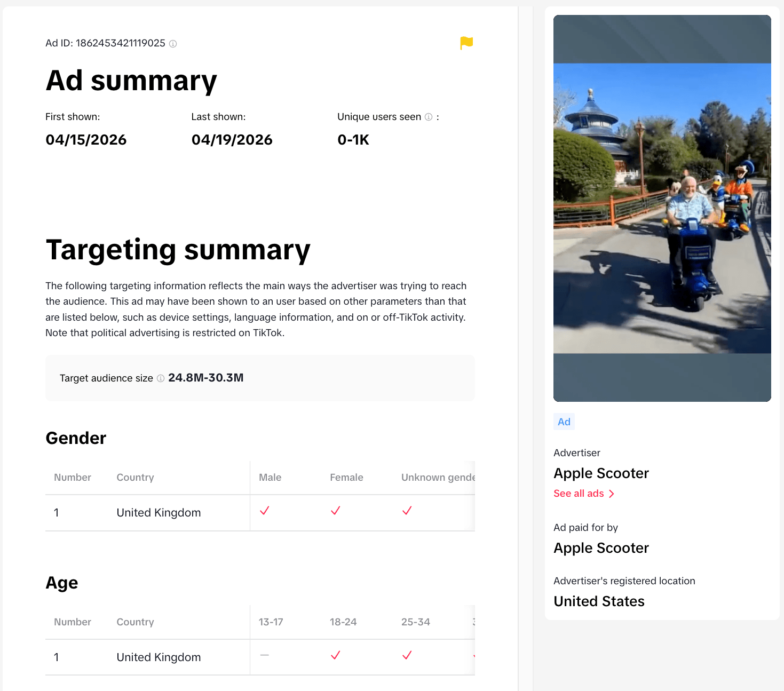Viewport: 784px width, 691px height.
Task: Click the Ad ID number text
Action: [x=121, y=43]
